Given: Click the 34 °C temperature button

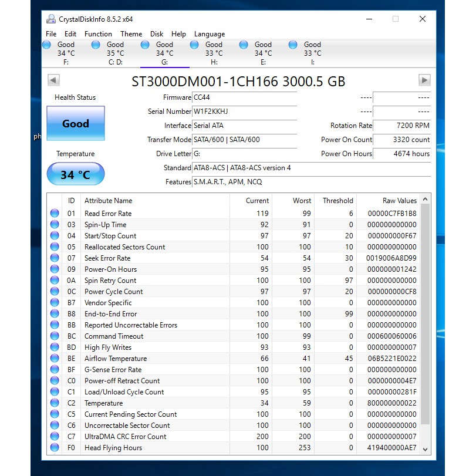Looking at the screenshot, I should click(76, 174).
